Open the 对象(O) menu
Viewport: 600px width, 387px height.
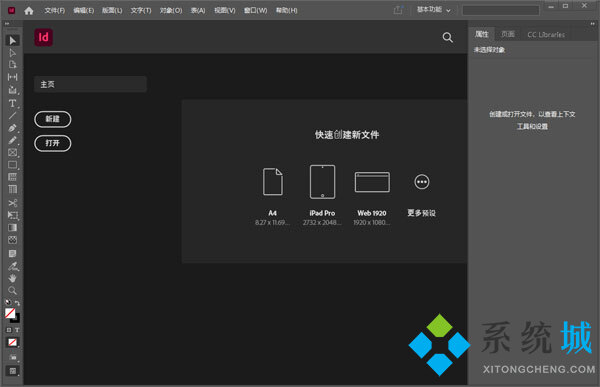click(171, 10)
